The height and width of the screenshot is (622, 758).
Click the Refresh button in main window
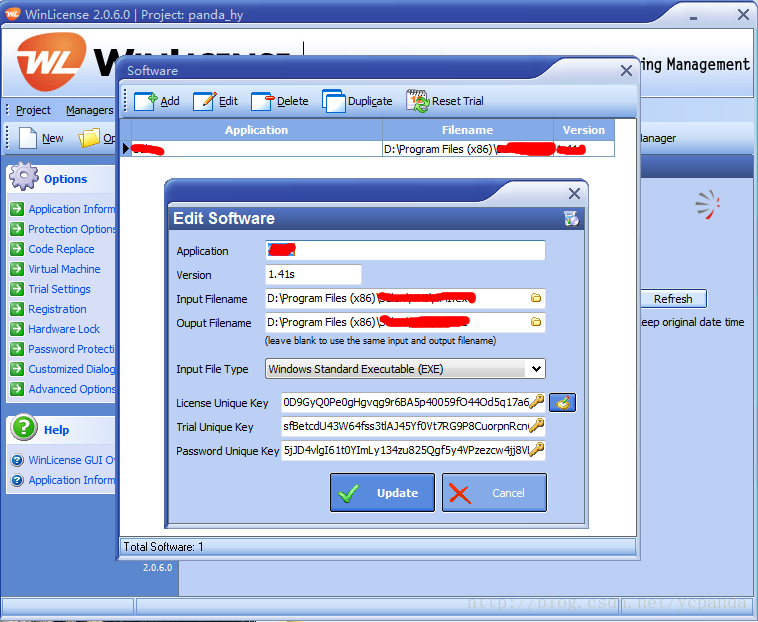click(673, 299)
